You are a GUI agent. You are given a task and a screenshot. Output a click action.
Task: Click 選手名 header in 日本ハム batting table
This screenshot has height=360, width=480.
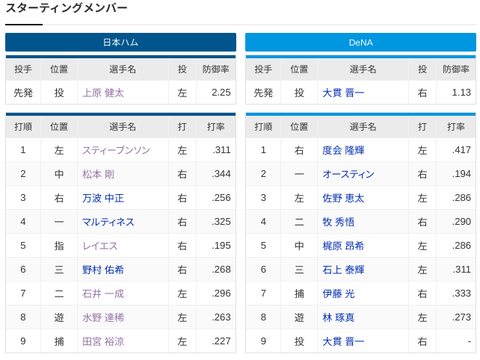click(x=123, y=127)
